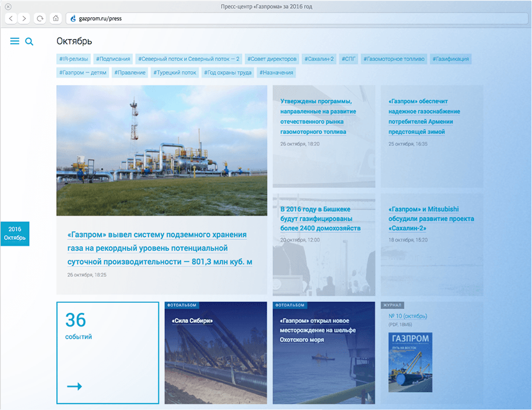
Task: Click the arrow under 36 событий
Action: click(74, 386)
